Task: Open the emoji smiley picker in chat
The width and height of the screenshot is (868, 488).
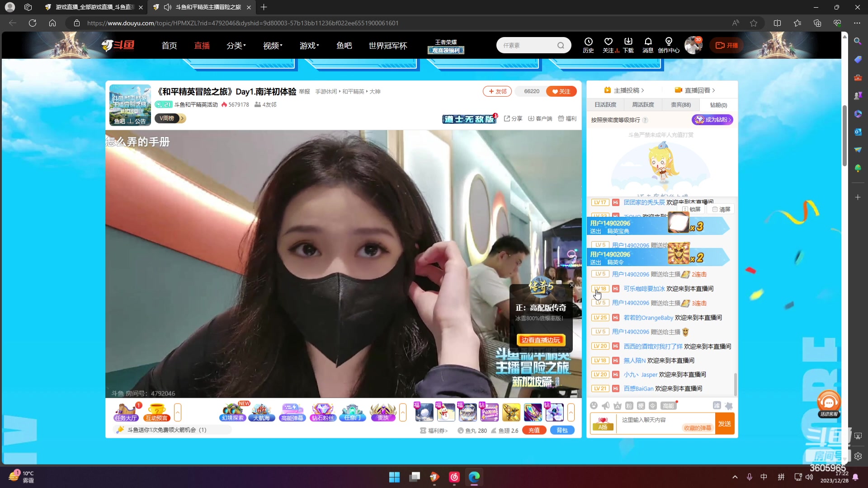Action: coord(594,405)
